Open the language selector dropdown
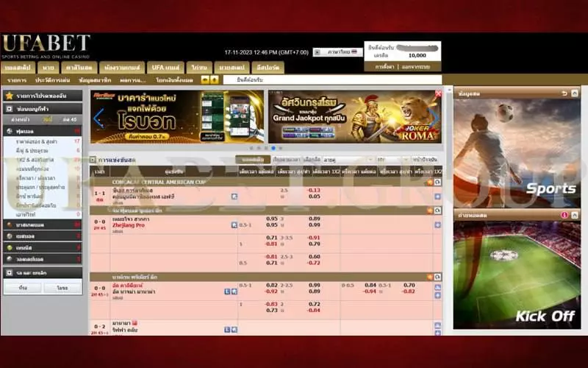This screenshot has width=588, height=368. click(x=337, y=52)
